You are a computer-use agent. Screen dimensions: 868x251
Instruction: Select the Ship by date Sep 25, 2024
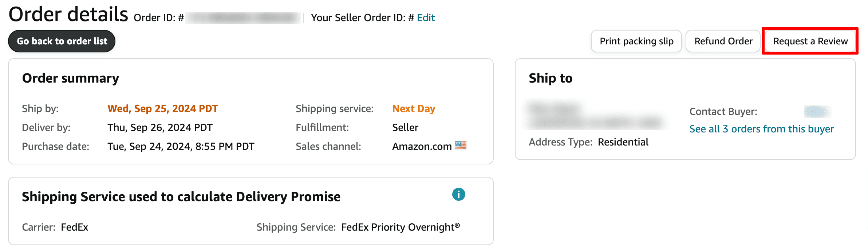[163, 108]
